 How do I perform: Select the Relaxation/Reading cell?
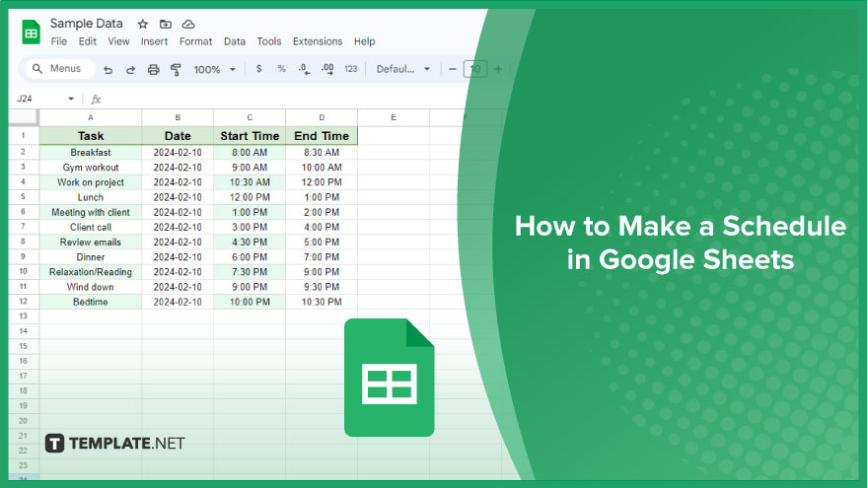pos(90,272)
